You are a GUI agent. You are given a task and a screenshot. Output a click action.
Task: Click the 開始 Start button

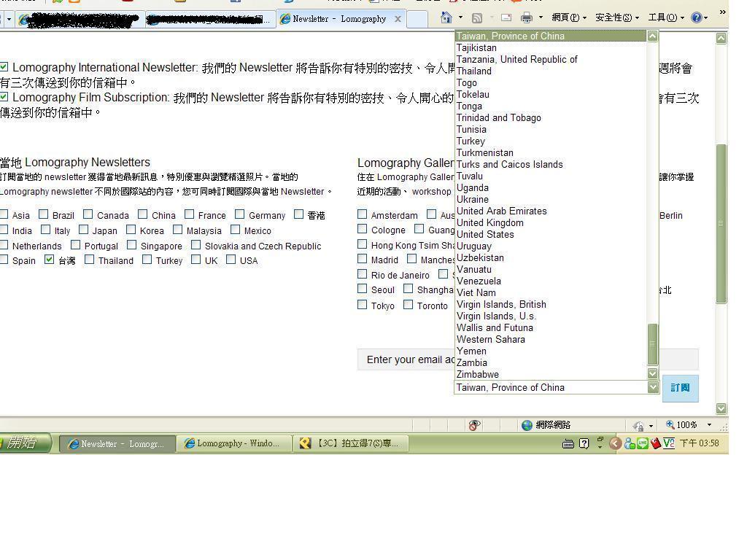(24, 443)
